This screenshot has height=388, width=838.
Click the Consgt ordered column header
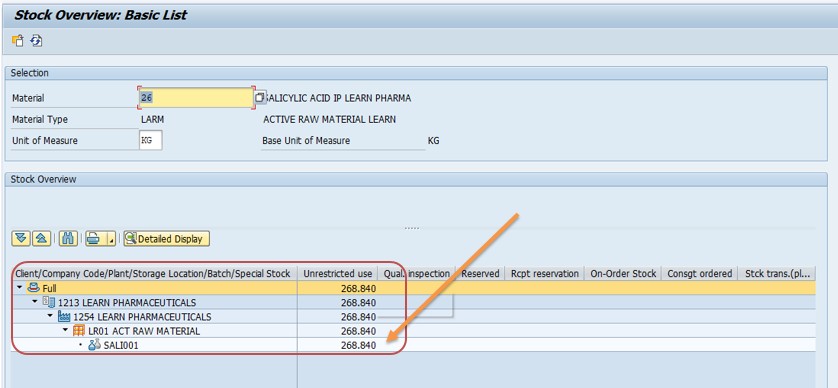[x=700, y=274]
